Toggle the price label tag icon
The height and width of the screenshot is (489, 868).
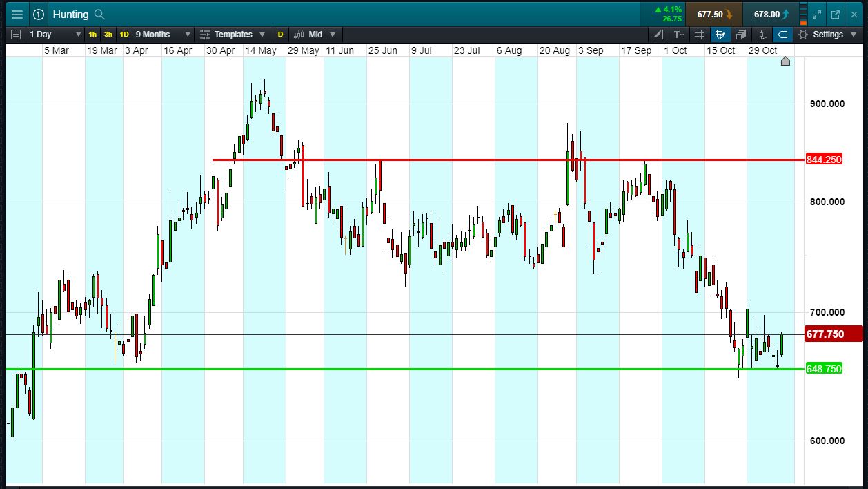pyautogui.click(x=782, y=34)
